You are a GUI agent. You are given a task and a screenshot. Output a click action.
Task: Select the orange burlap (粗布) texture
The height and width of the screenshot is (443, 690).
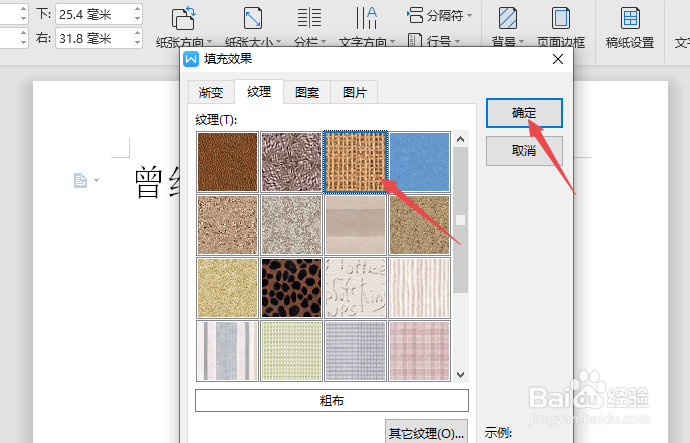click(356, 162)
